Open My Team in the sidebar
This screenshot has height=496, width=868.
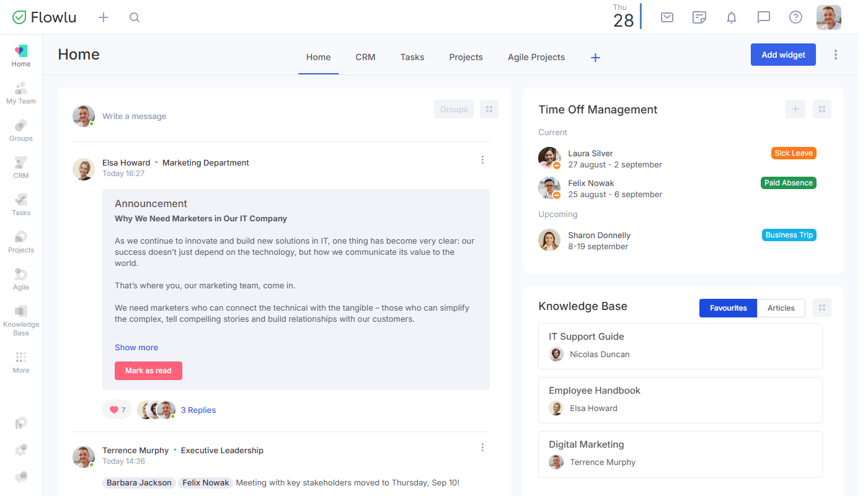[x=21, y=93]
